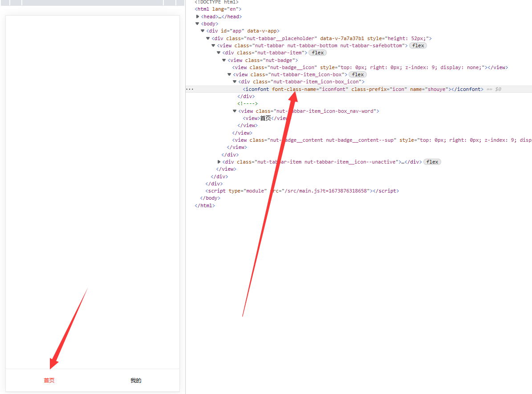Image resolution: width=532 pixels, height=394 pixels.
Task: Toggle the flex badge on the nut-tabbar view
Action: 418,45
